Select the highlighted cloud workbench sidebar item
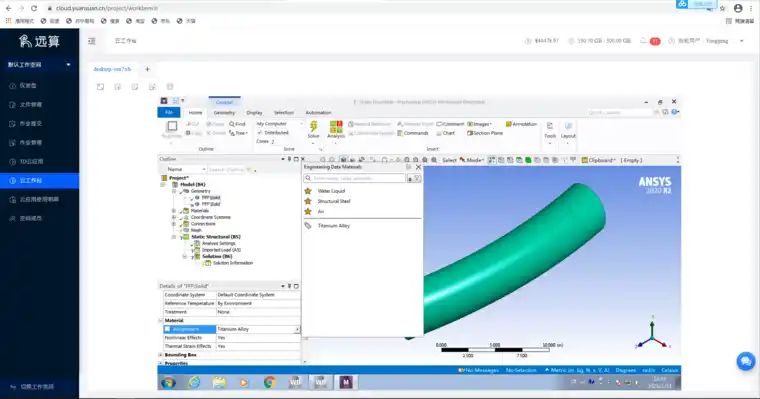This screenshot has height=399, width=760. click(39, 180)
